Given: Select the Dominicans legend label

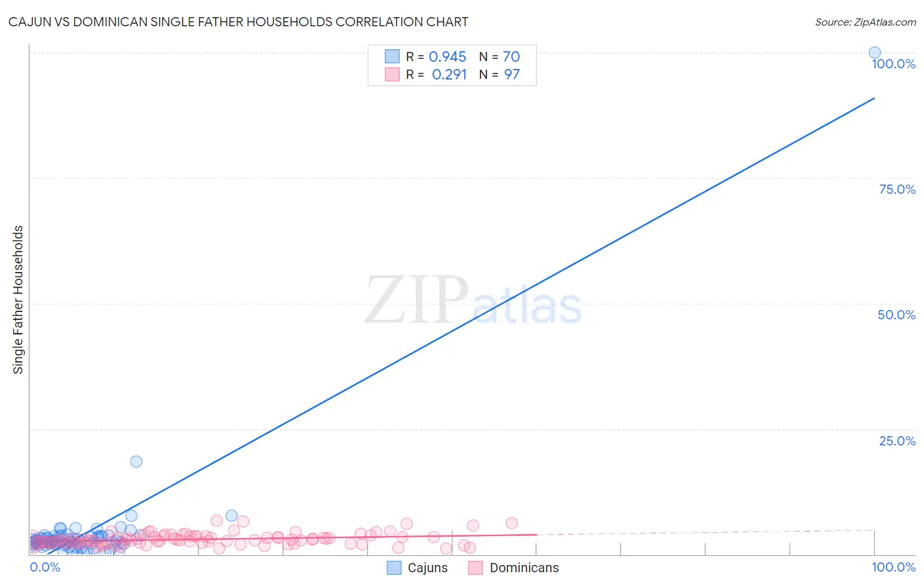Looking at the screenshot, I should coord(524,568).
